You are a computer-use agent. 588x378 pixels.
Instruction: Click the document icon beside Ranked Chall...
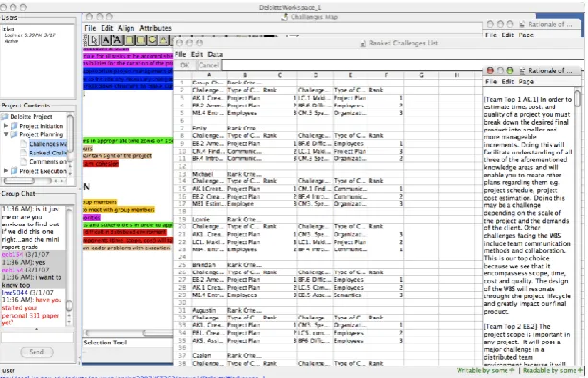click(24, 153)
